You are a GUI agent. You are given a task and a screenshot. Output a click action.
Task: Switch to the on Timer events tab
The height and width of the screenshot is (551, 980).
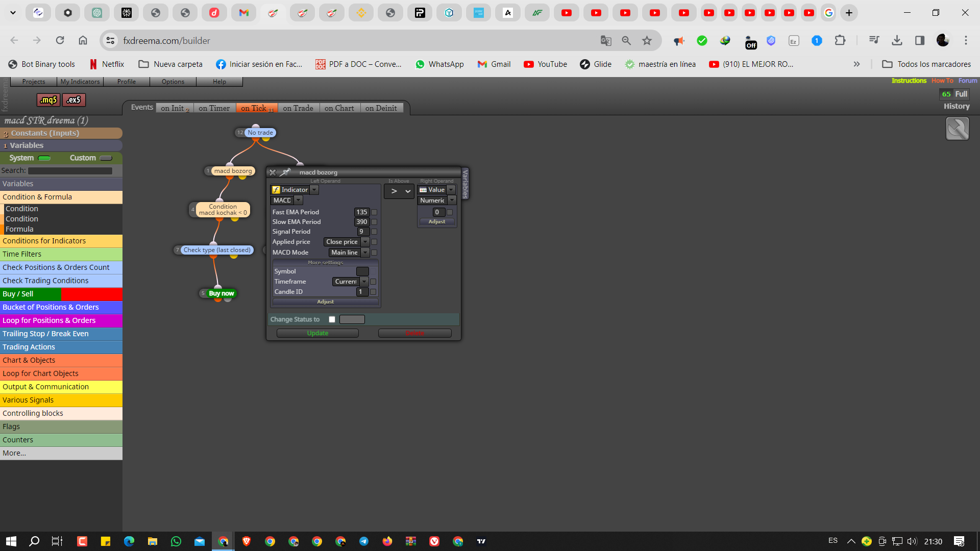(x=214, y=108)
